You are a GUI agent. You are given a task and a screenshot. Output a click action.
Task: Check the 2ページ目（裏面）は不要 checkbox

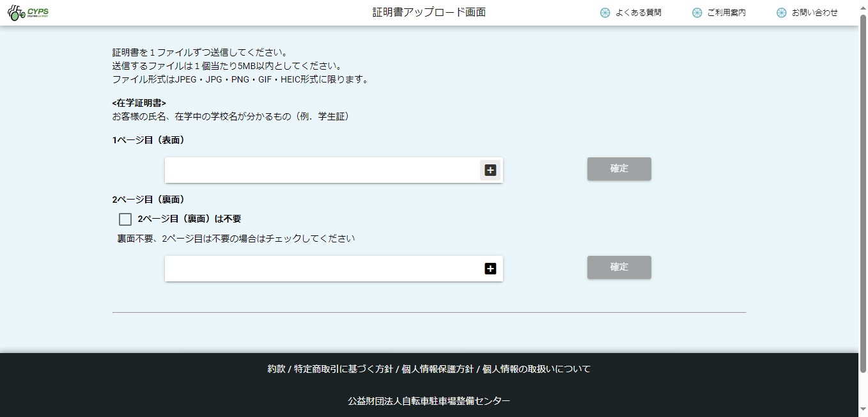125,219
